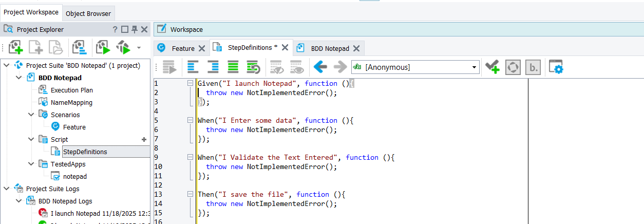The height and width of the screenshot is (224, 644).
Task: Collapse the 'I Validate the Text Entered' code fold
Action: click(x=191, y=157)
